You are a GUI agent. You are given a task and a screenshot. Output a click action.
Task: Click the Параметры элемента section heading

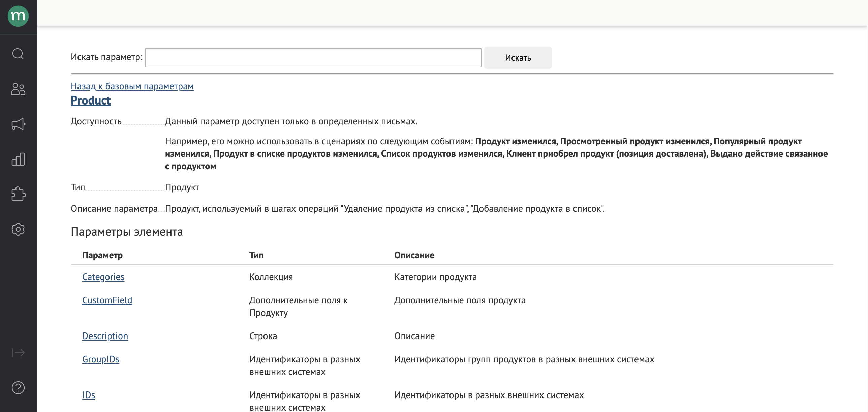coord(127,232)
